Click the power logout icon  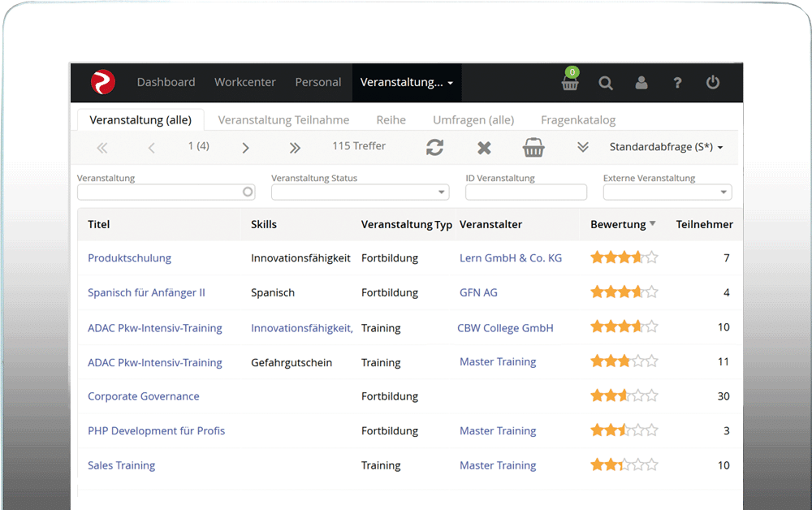(713, 82)
